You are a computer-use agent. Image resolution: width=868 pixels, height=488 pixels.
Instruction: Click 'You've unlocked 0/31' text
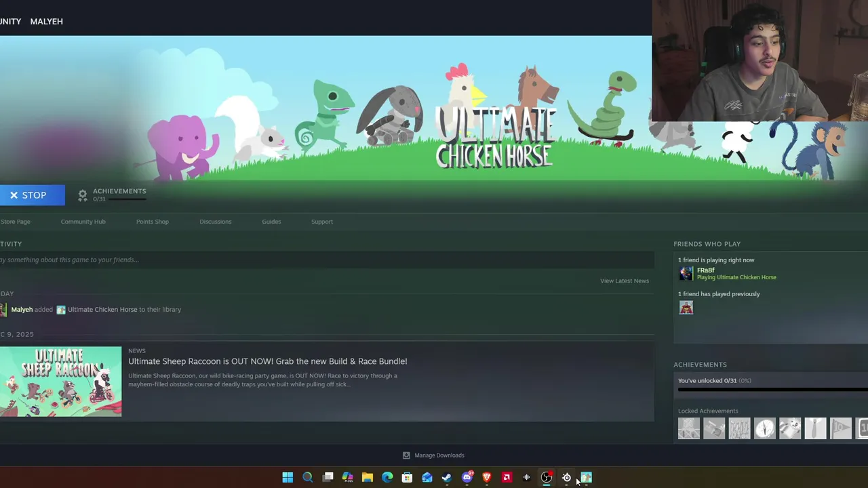point(707,381)
